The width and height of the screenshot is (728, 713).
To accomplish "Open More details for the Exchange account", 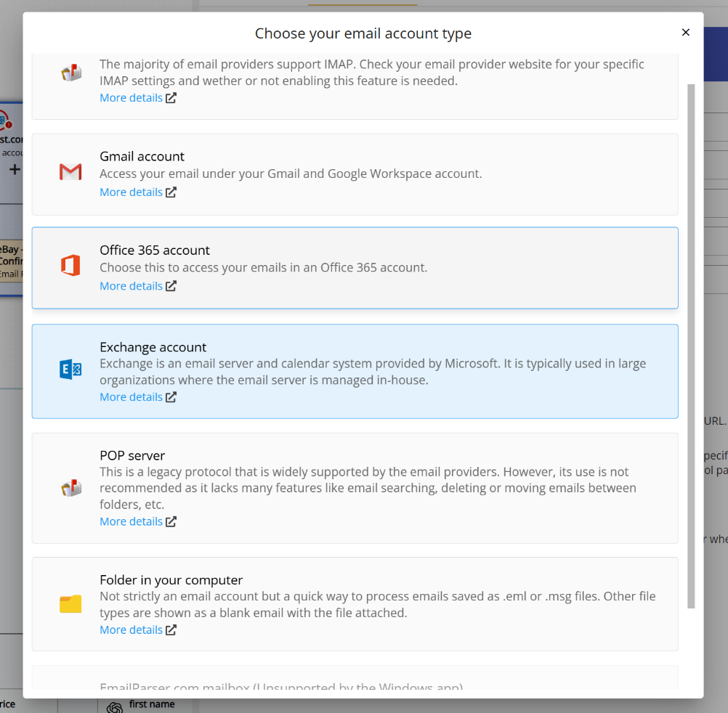I will 131,396.
